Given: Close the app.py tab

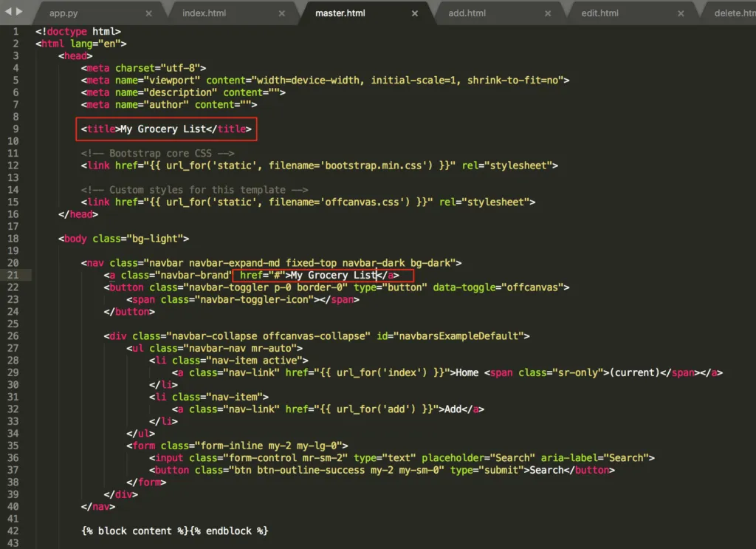Looking at the screenshot, I should coord(149,13).
